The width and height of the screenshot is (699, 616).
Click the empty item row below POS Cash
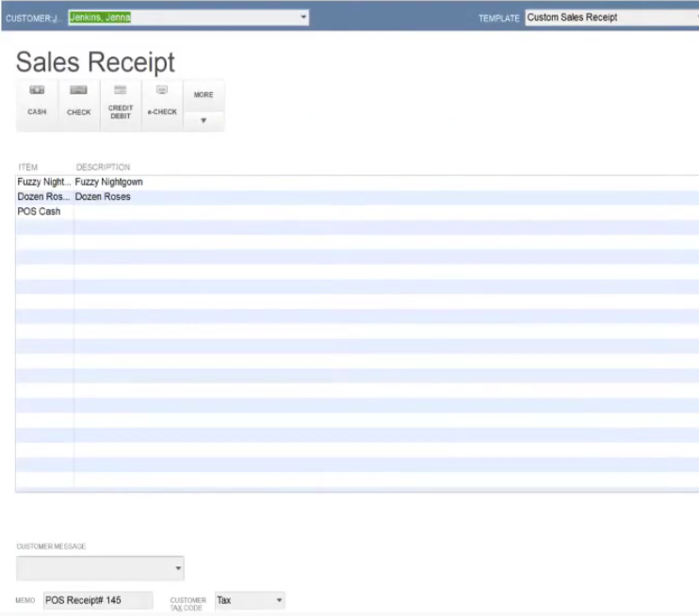[357, 227]
